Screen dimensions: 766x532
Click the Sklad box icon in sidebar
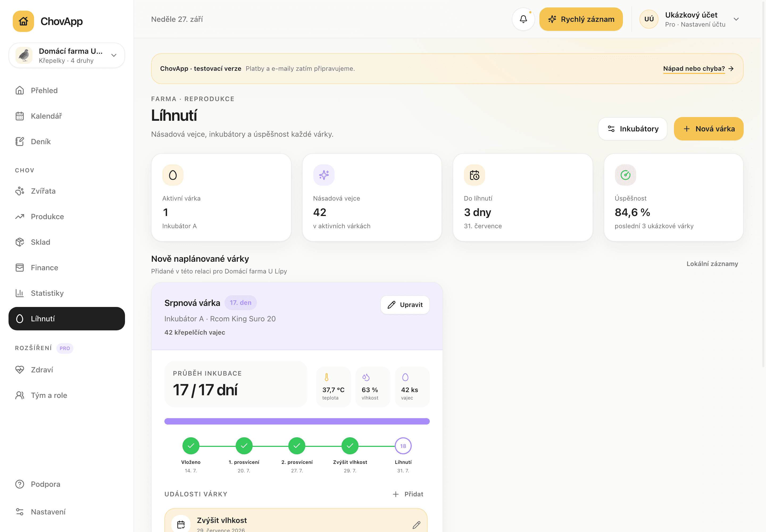pos(20,242)
